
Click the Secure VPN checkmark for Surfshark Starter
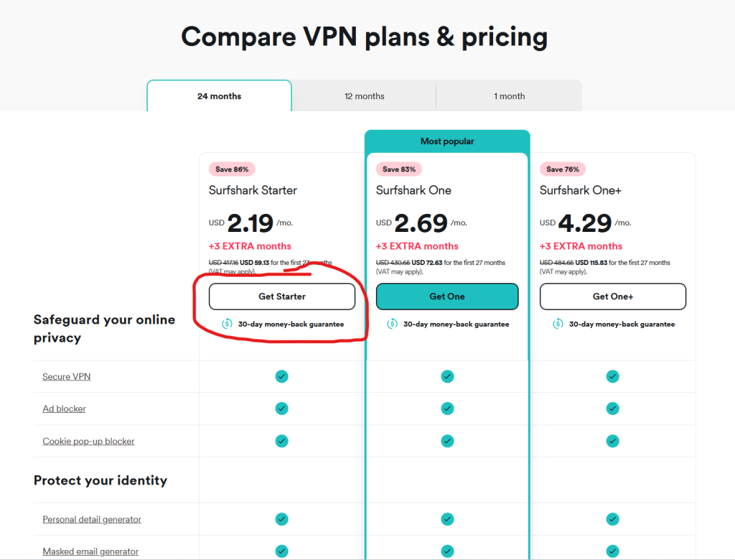[282, 376]
